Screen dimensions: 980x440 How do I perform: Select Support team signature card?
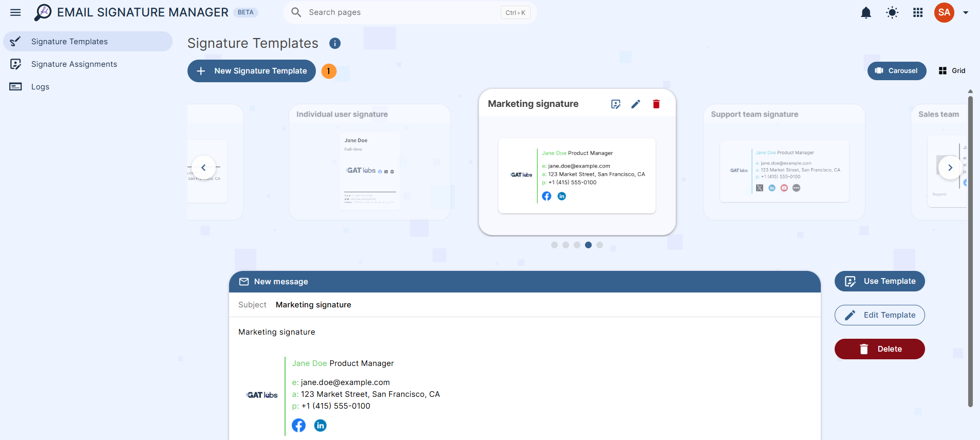[784, 162]
